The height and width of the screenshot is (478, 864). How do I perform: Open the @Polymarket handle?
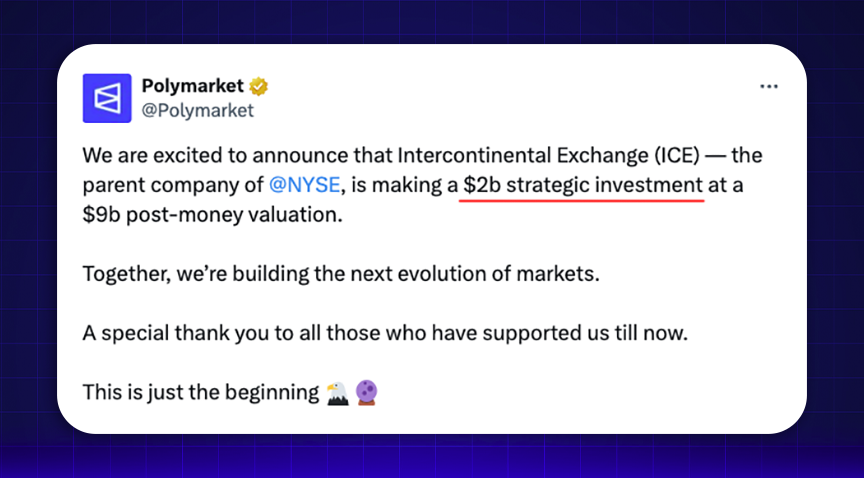pyautogui.click(x=197, y=110)
